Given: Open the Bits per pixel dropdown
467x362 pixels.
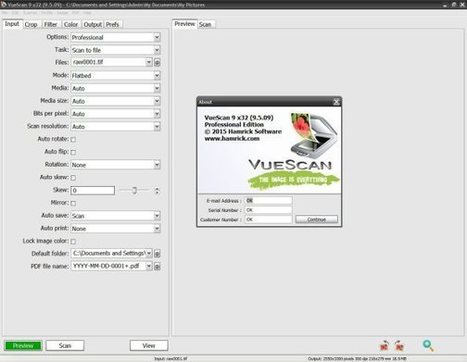Looking at the screenshot, I should 115,114.
